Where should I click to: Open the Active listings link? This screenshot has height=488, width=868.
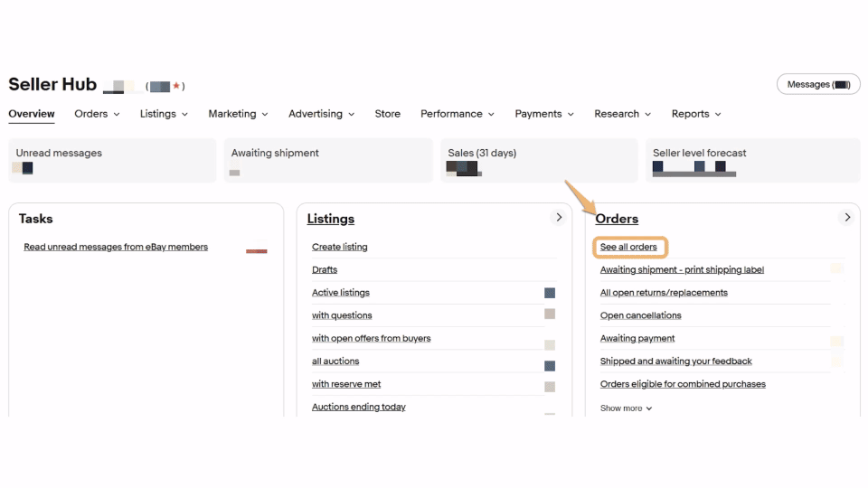pyautogui.click(x=341, y=293)
